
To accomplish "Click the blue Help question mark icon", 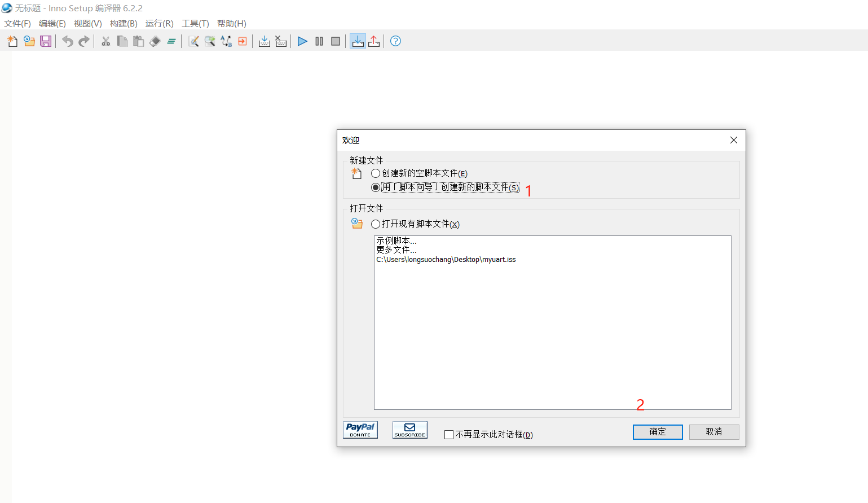I will point(396,41).
